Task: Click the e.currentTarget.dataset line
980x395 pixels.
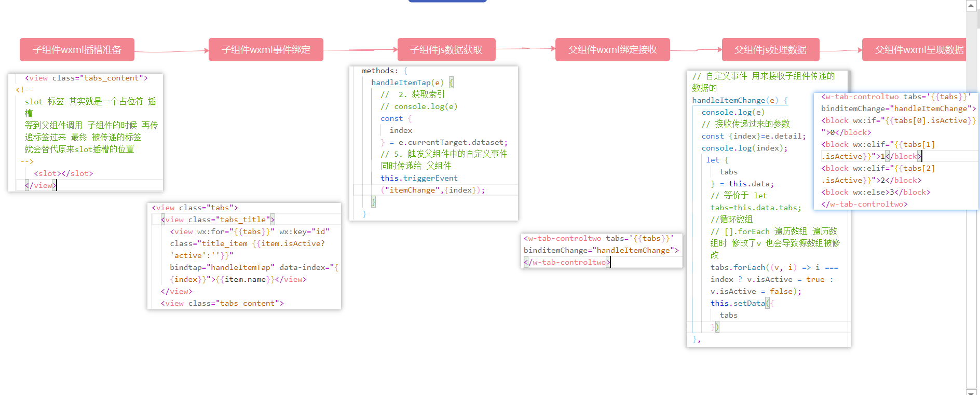Action: [444, 142]
